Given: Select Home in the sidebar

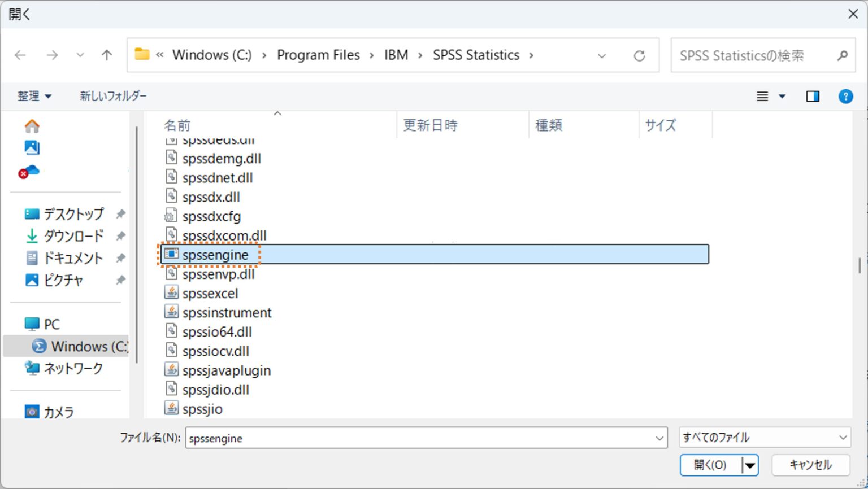Looking at the screenshot, I should click(x=32, y=125).
